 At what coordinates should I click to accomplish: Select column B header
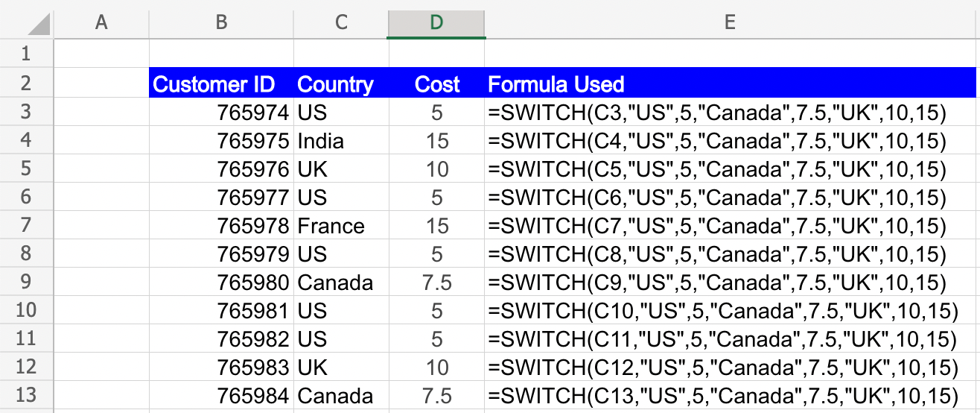(x=221, y=22)
